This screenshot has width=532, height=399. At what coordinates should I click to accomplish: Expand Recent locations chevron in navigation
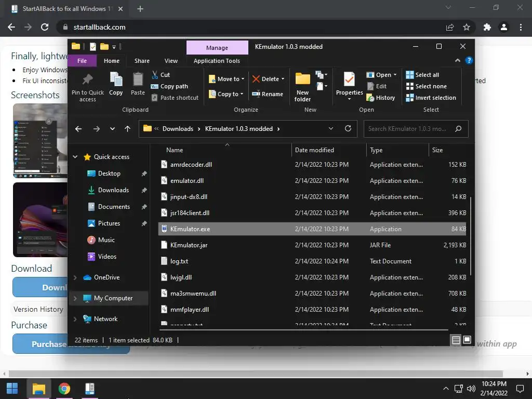click(x=112, y=129)
